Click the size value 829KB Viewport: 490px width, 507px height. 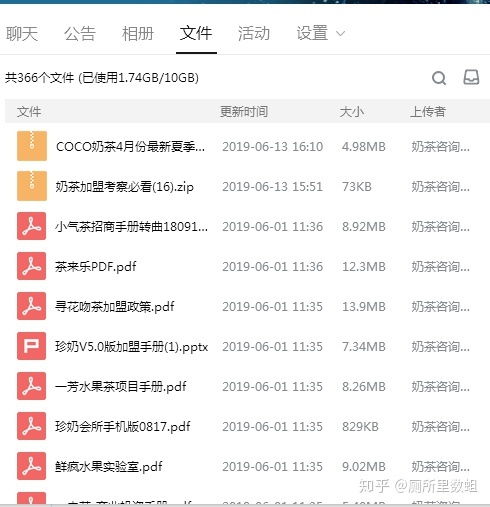point(360,427)
